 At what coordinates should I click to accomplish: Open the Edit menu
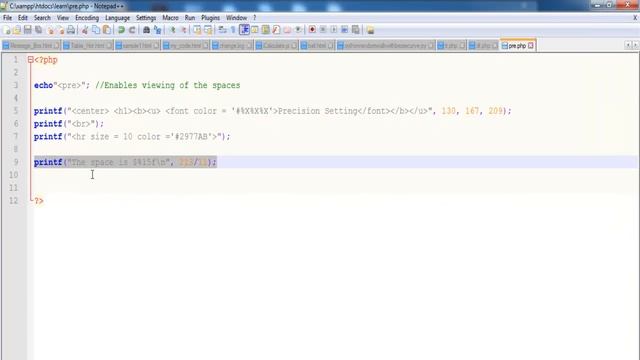click(22, 18)
